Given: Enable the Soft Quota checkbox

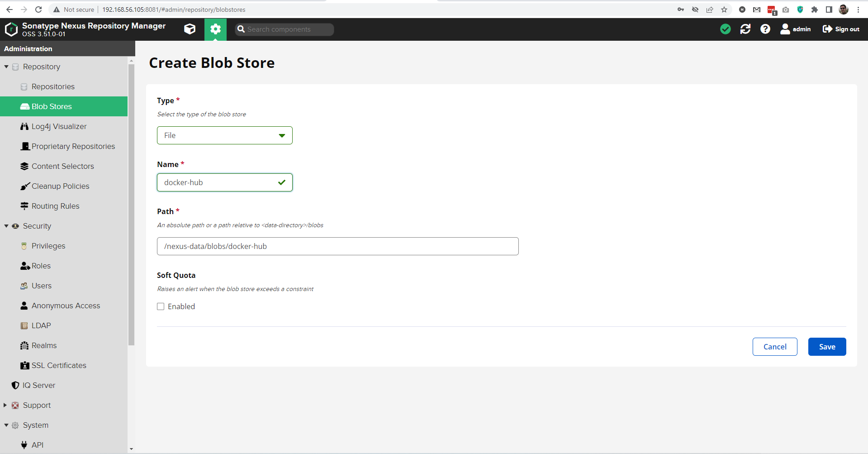Looking at the screenshot, I should point(161,306).
